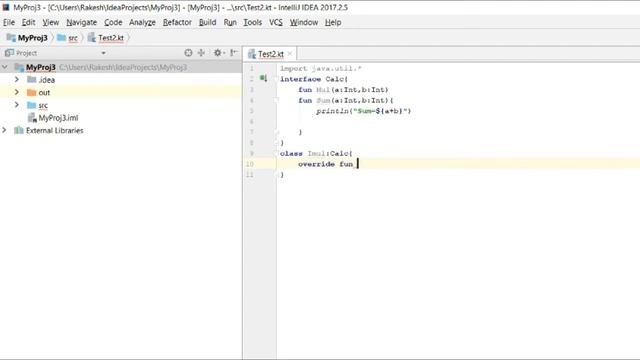The width and height of the screenshot is (640, 360).
Task: Open the File menu
Action: click(9, 22)
